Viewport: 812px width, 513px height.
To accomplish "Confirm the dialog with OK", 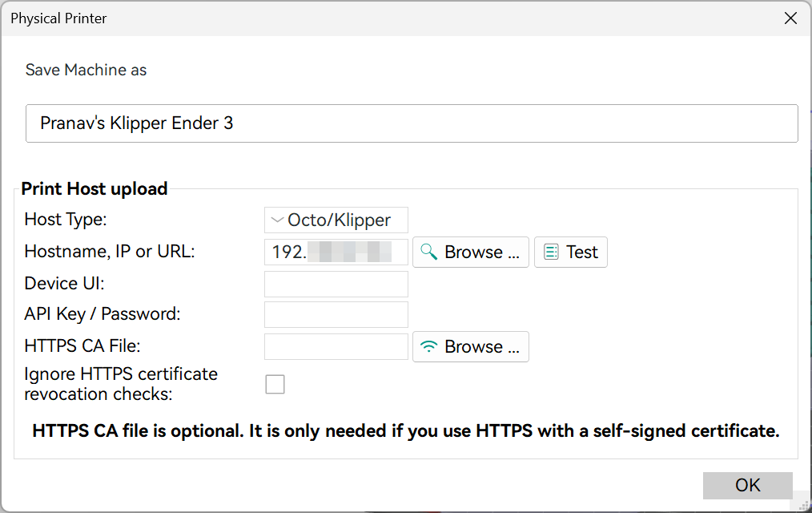I will [x=748, y=486].
